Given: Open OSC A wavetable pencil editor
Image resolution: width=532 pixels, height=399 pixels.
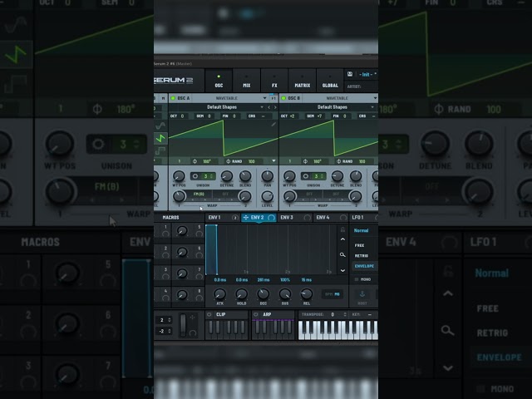Looking at the screenshot, I should click(x=273, y=124).
